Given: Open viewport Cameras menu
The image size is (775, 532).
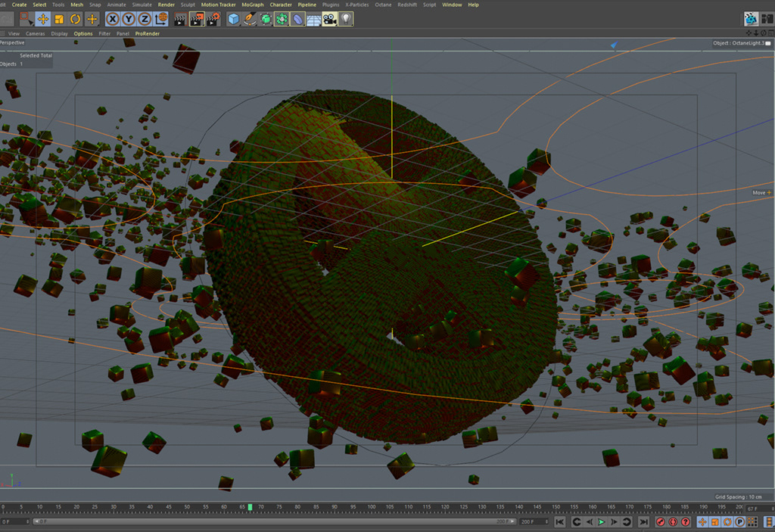Looking at the screenshot, I should [35, 33].
